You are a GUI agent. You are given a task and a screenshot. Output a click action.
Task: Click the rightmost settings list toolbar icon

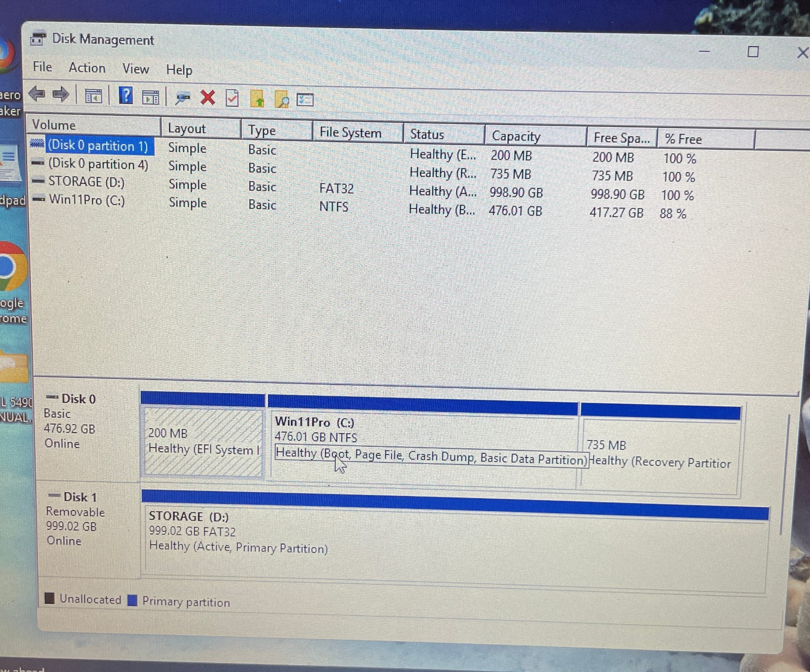pyautogui.click(x=305, y=100)
